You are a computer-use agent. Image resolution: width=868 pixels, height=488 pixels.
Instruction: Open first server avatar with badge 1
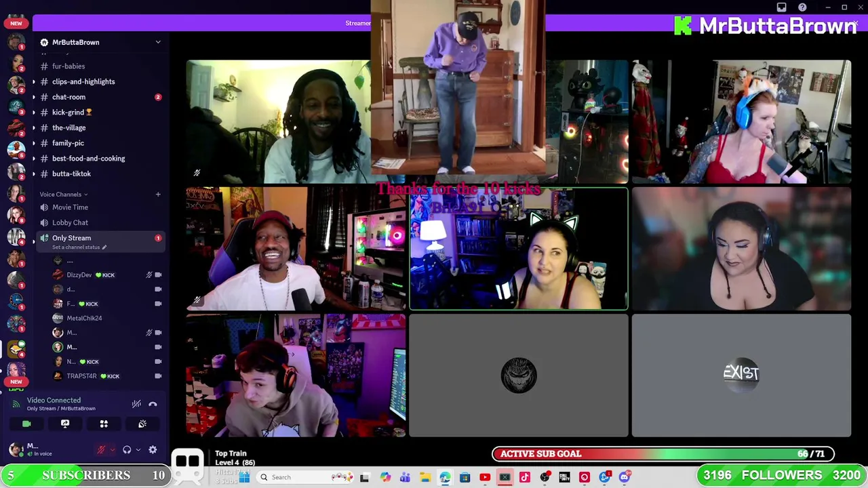click(x=16, y=42)
